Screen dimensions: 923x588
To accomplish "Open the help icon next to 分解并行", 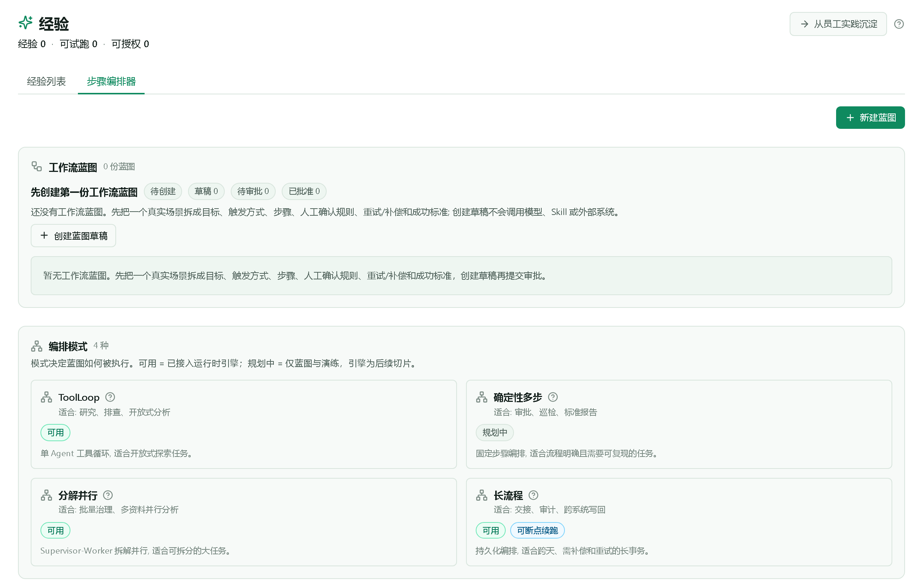I will 108,495.
